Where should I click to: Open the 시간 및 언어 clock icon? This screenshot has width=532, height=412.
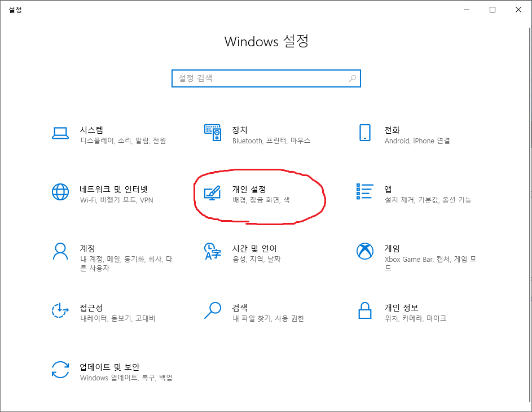pos(213,251)
